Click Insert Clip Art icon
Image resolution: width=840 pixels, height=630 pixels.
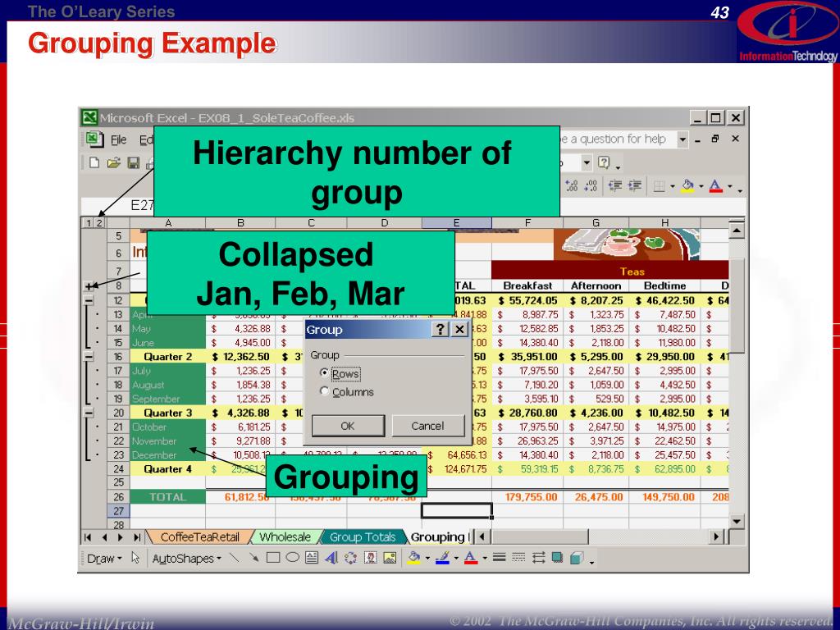(370, 558)
